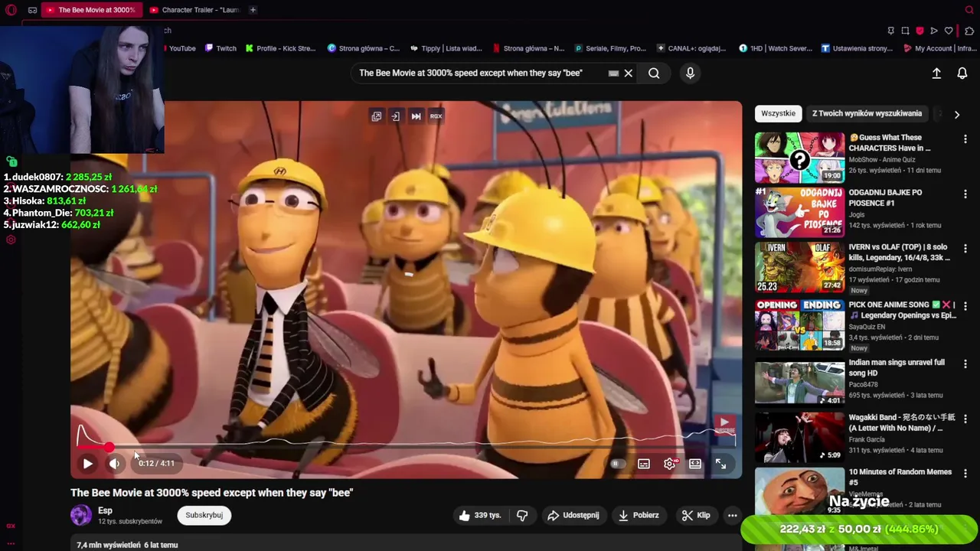The image size is (980, 551).
Task: Click the red progress scrubber handle
Action: [109, 448]
